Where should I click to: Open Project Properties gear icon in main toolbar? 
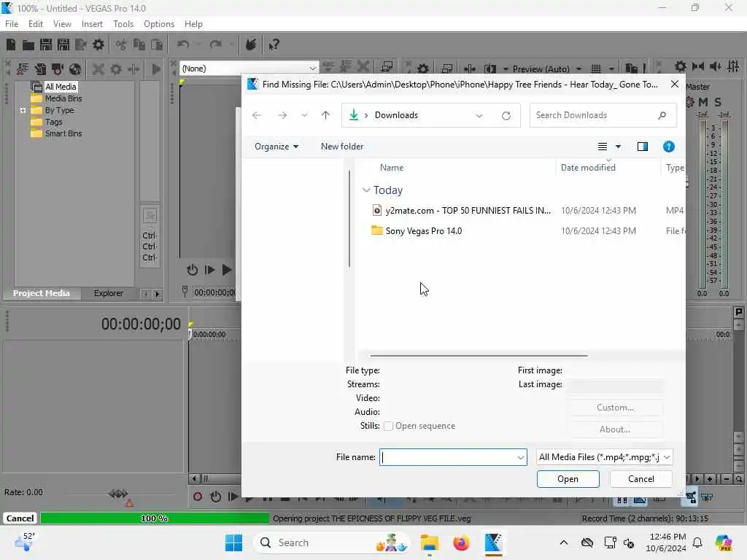pos(98,44)
